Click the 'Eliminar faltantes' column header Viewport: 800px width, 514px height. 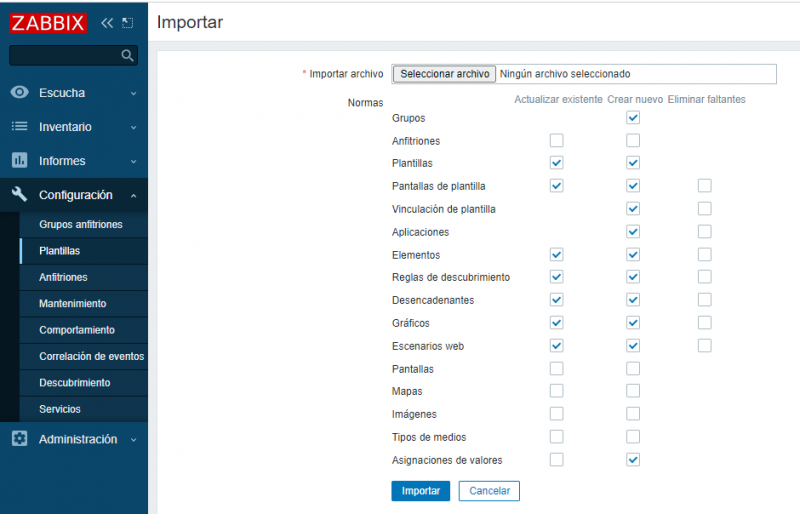coord(707,100)
